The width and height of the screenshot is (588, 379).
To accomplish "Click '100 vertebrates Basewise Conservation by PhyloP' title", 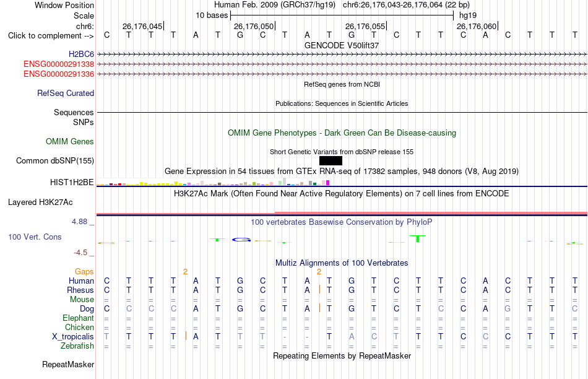I will [x=342, y=222].
